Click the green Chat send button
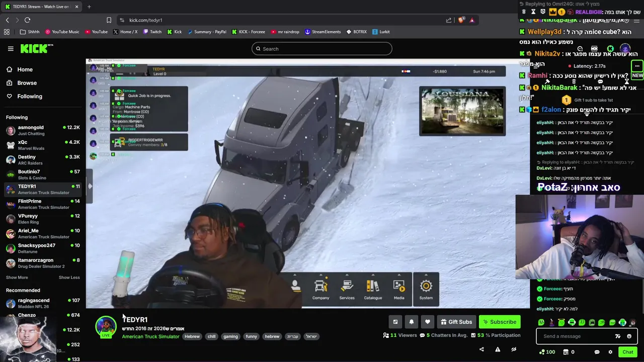 coord(628,352)
